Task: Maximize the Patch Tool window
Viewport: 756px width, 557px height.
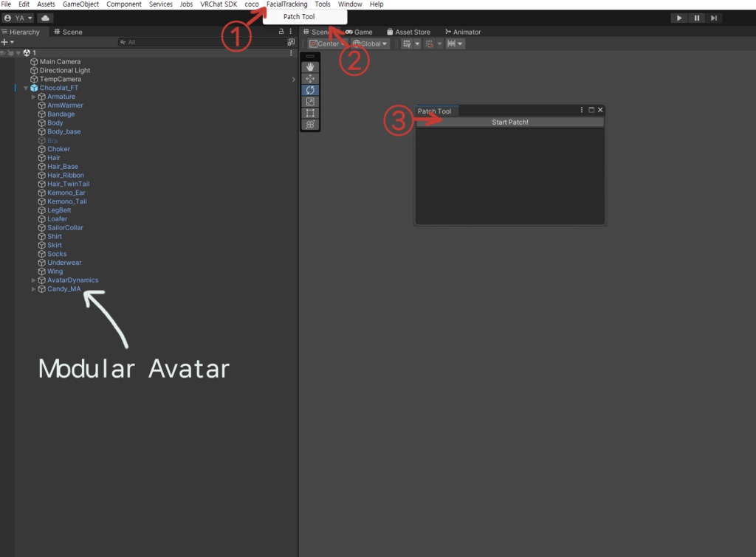Action: [591, 110]
